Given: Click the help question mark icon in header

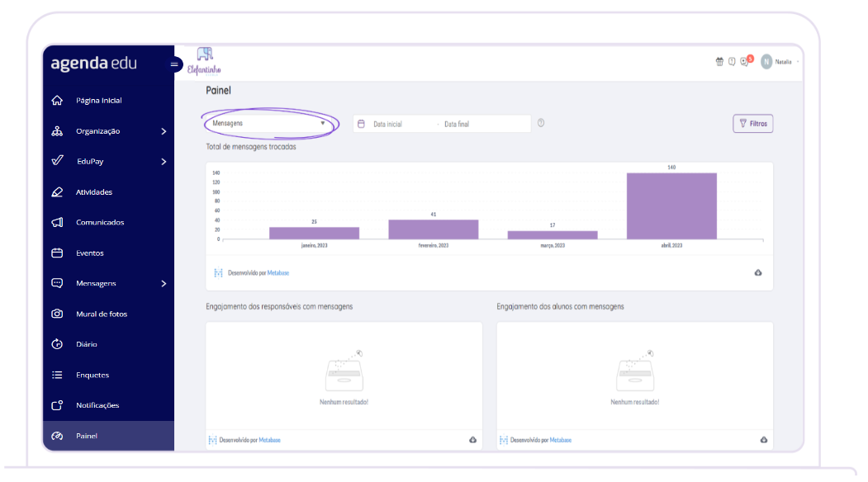Looking at the screenshot, I should tap(732, 62).
